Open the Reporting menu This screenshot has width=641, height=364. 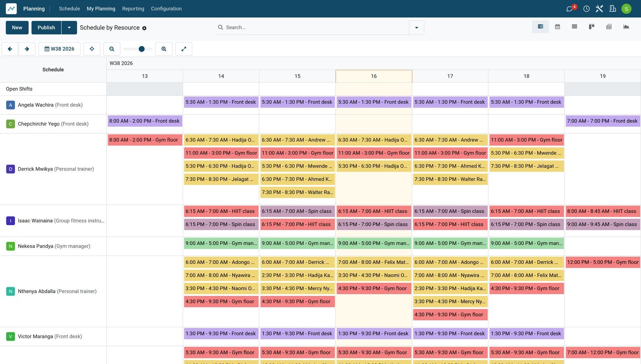tap(133, 8)
